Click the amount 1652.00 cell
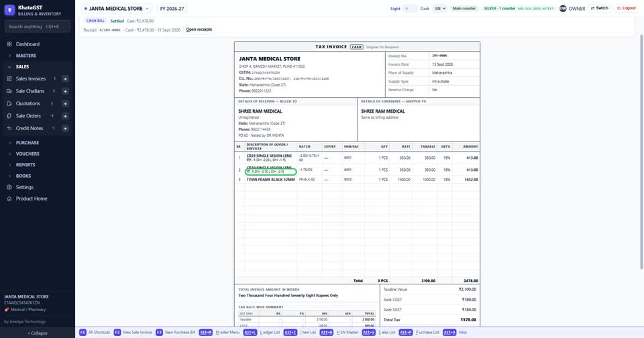This screenshot has width=644, height=338. click(471, 180)
